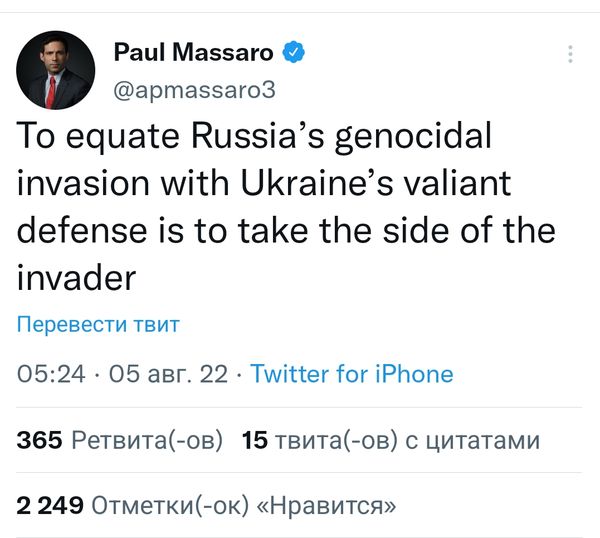Click the date "05 авг. 22"
The height and width of the screenshot is (538, 600).
click(x=168, y=374)
